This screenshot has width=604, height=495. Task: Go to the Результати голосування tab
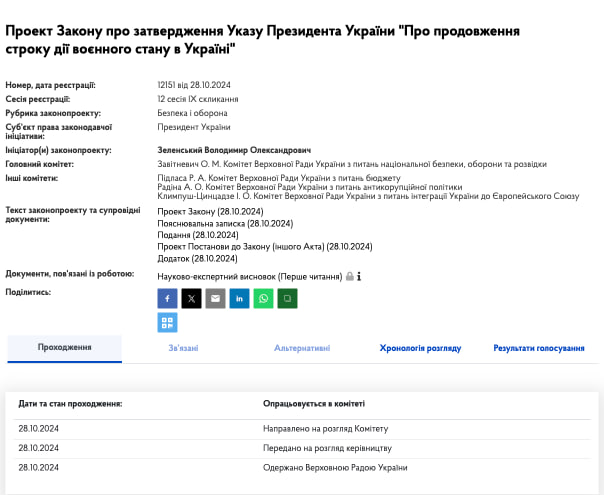click(x=538, y=348)
